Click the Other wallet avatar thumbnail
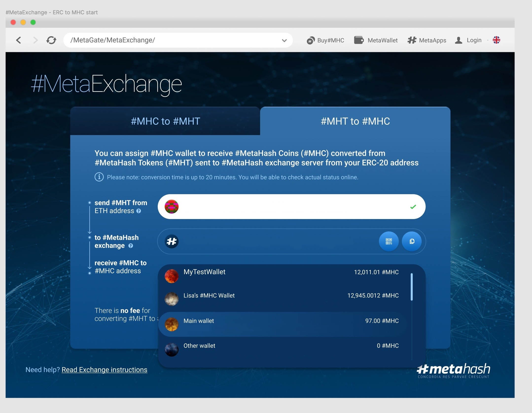The width and height of the screenshot is (532, 413). (x=172, y=349)
